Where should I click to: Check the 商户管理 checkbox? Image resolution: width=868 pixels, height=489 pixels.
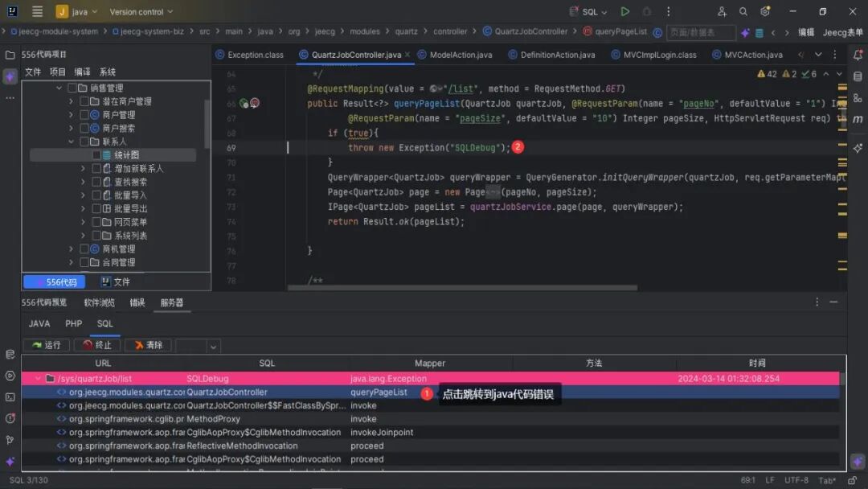coord(84,115)
